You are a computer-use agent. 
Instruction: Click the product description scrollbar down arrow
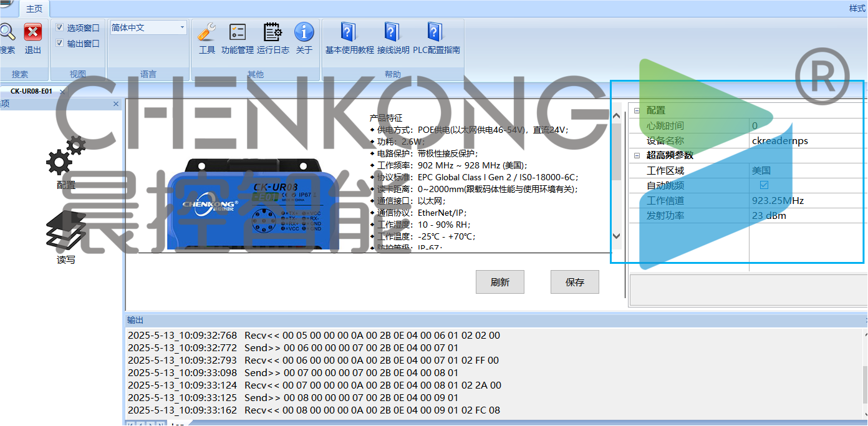(x=617, y=236)
